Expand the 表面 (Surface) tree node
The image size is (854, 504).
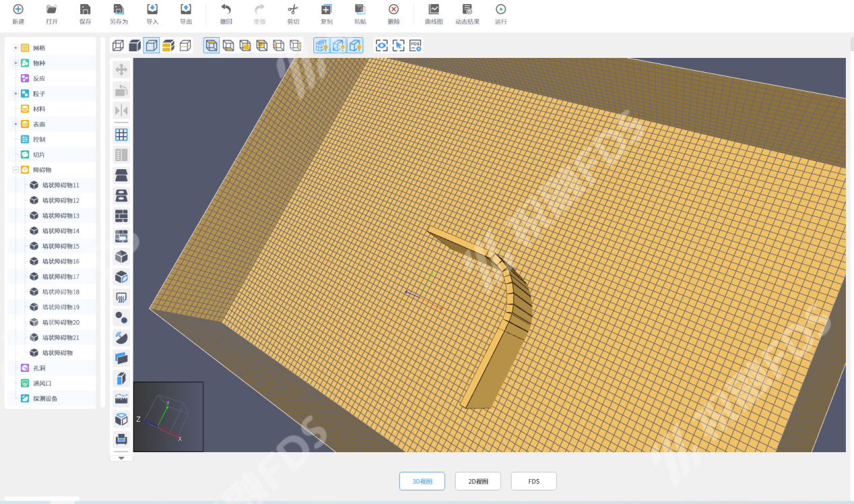(16, 124)
